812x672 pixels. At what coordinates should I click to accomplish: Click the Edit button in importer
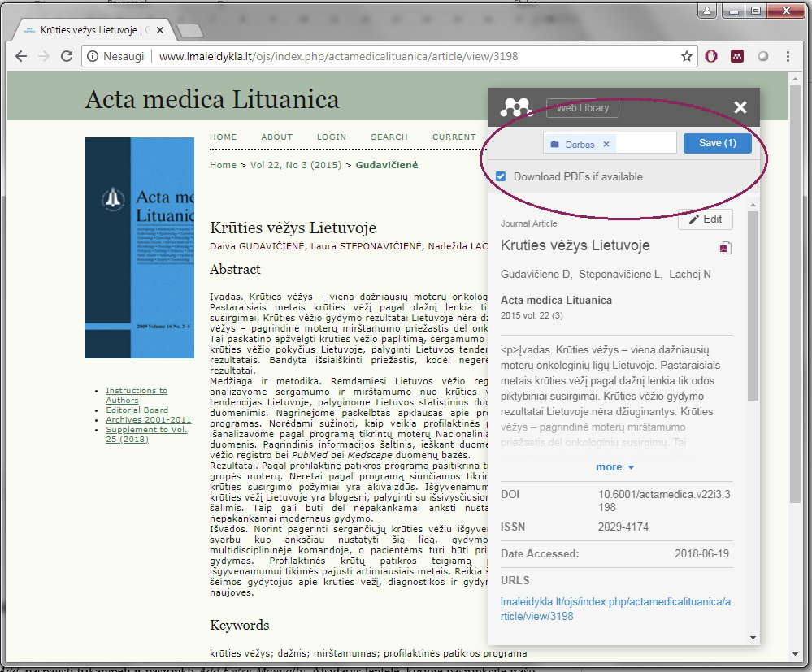pos(705,219)
